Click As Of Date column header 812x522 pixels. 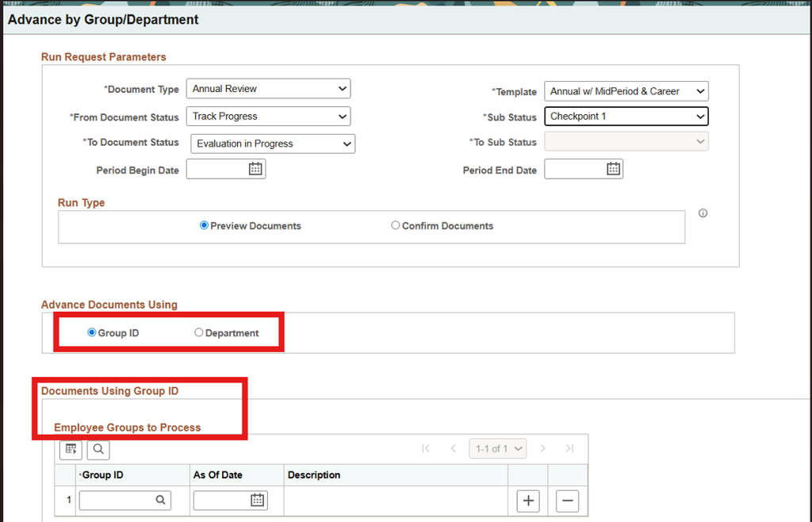[x=217, y=475]
